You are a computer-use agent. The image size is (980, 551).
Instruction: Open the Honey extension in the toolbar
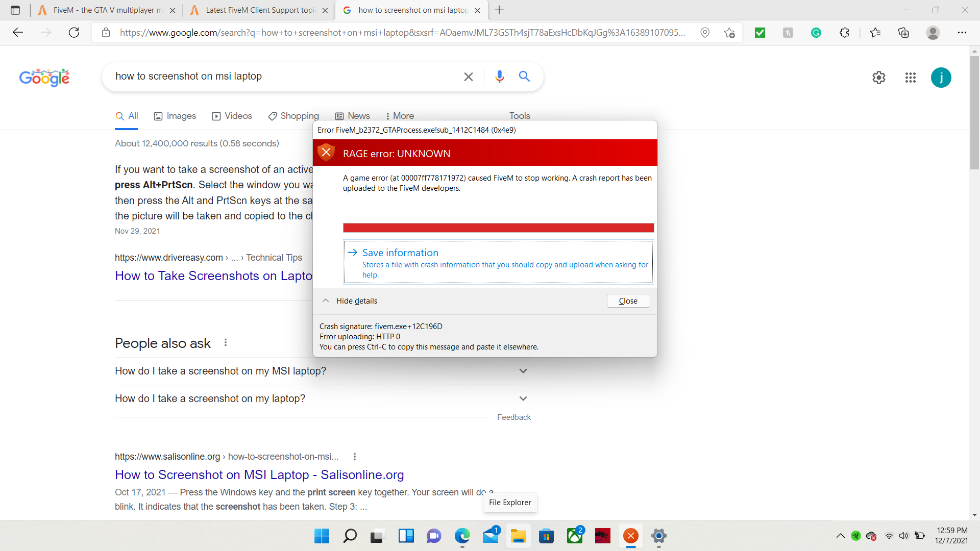point(788,32)
